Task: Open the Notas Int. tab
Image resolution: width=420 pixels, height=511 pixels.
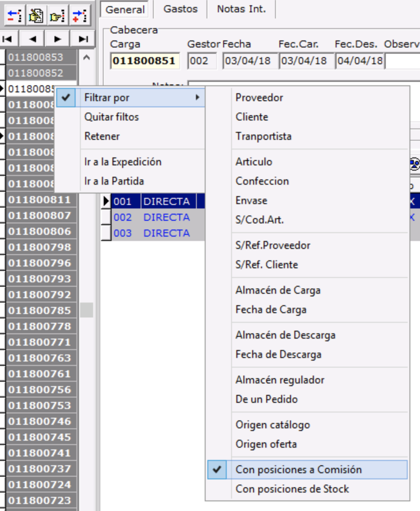Action: [x=241, y=9]
